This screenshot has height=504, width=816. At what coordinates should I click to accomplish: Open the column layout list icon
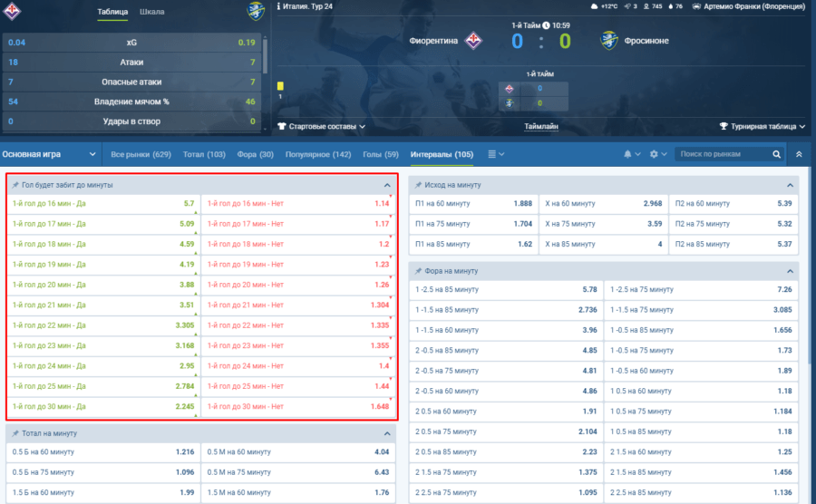(x=496, y=154)
